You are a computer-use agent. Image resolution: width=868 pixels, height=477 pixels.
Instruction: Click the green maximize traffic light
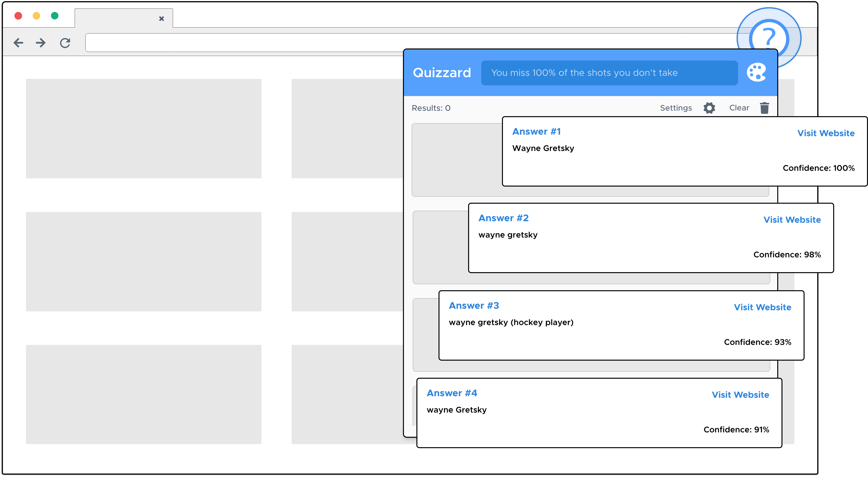click(x=55, y=16)
